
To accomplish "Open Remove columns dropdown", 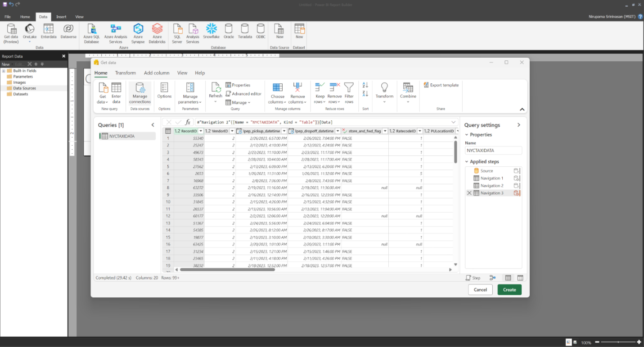I will (297, 93).
